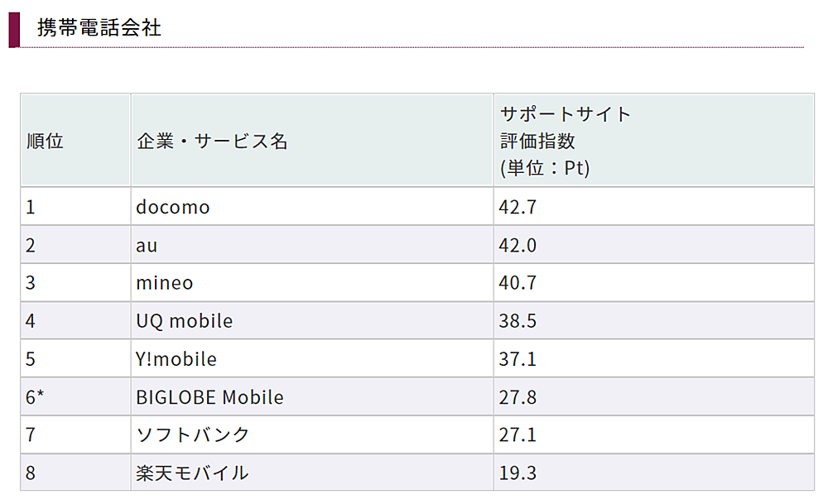Click the rank 8 cell
828x504 pixels.
[x=31, y=473]
